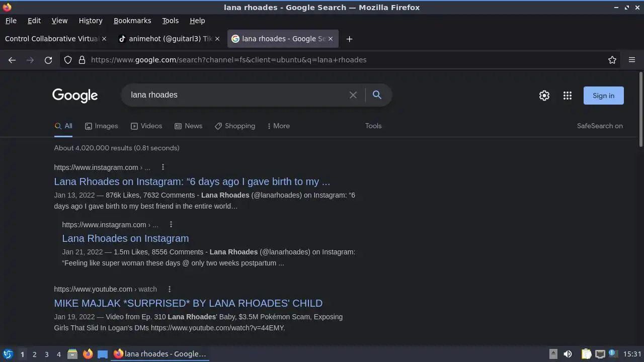Image resolution: width=644 pixels, height=362 pixels.
Task: Open options for first Instagram result
Action: click(x=163, y=167)
